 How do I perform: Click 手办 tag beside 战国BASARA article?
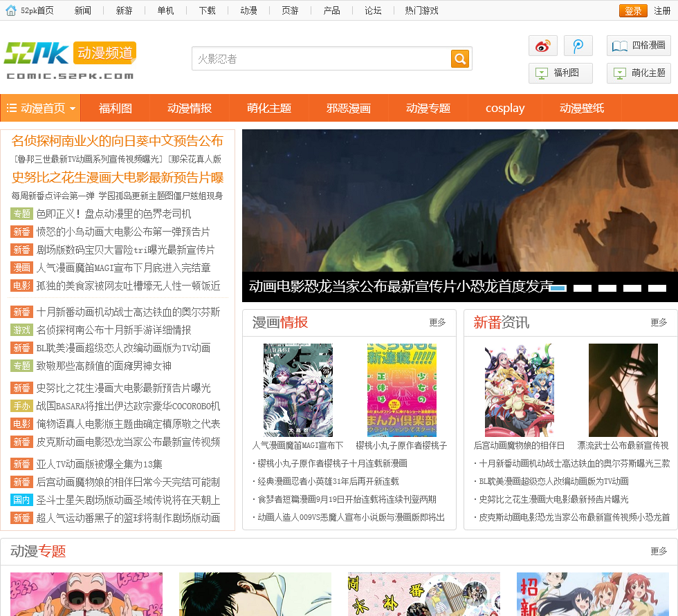(21, 406)
